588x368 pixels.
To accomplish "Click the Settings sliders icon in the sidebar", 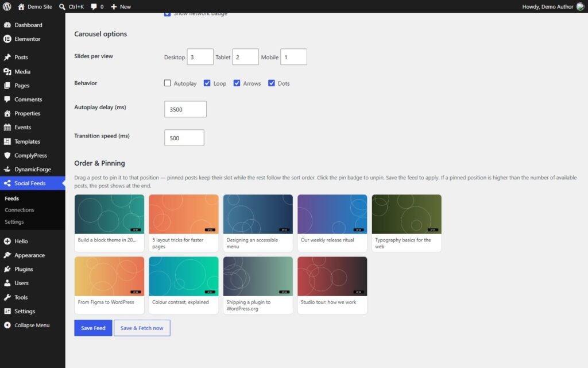I will 7,311.
